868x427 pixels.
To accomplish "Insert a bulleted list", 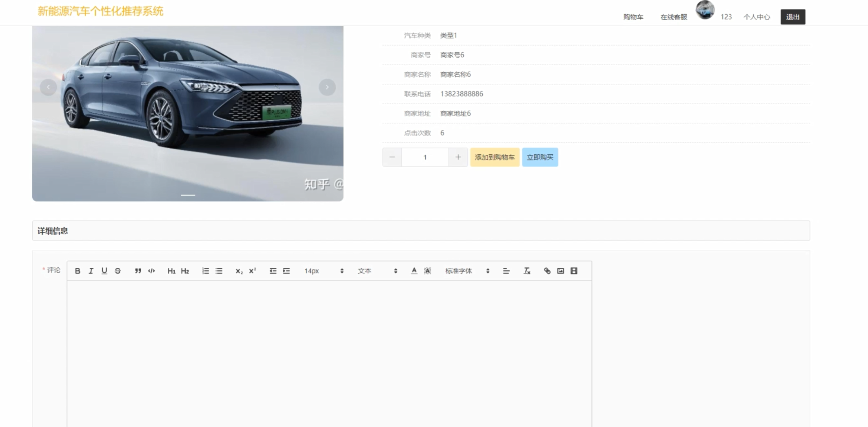I will click(x=219, y=271).
